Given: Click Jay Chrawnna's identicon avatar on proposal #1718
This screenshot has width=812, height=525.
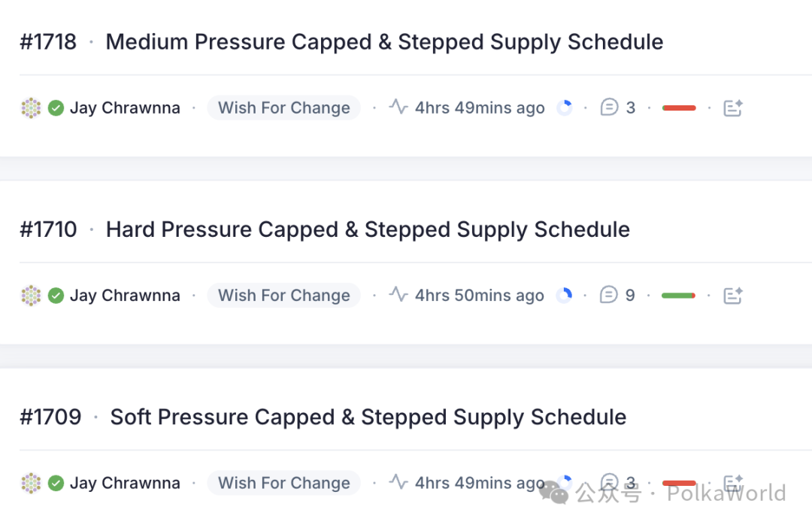Looking at the screenshot, I should 31,108.
